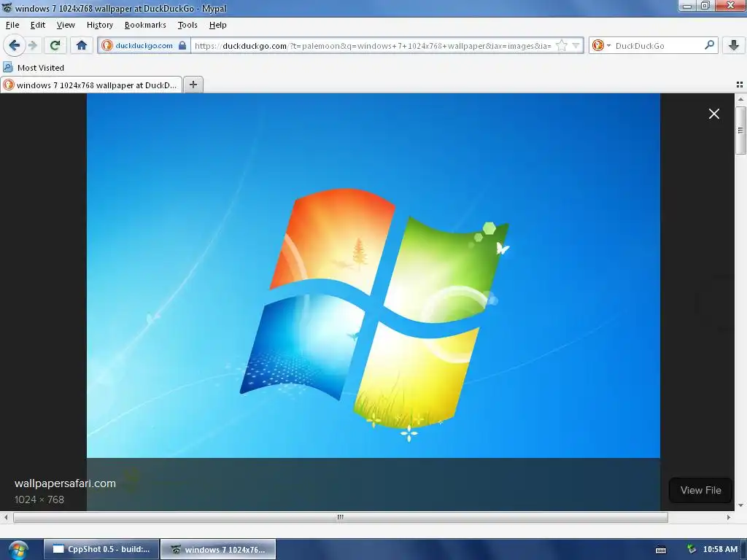Viewport: 747px width, 560px height.
Task: Open the URL history dropdown arrow
Action: (x=576, y=46)
